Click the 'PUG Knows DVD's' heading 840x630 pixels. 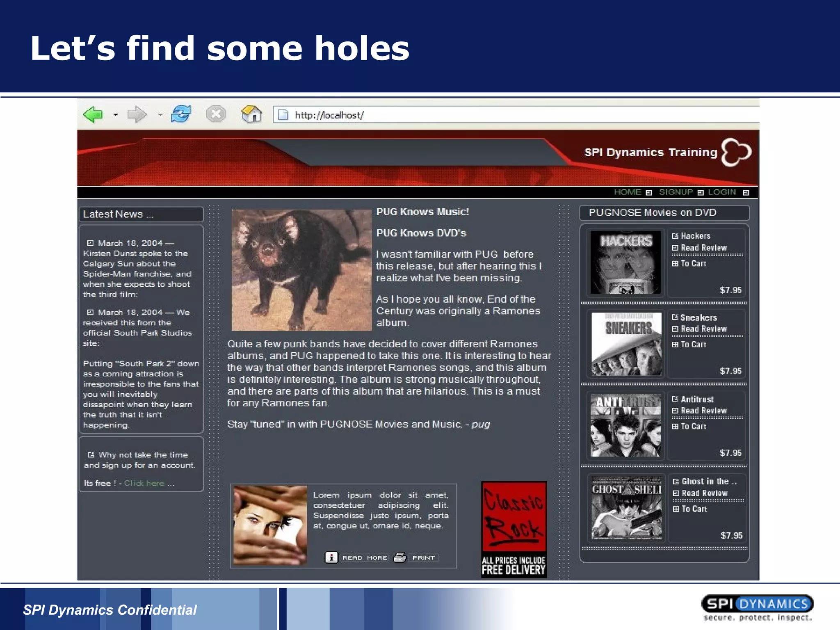(x=421, y=233)
